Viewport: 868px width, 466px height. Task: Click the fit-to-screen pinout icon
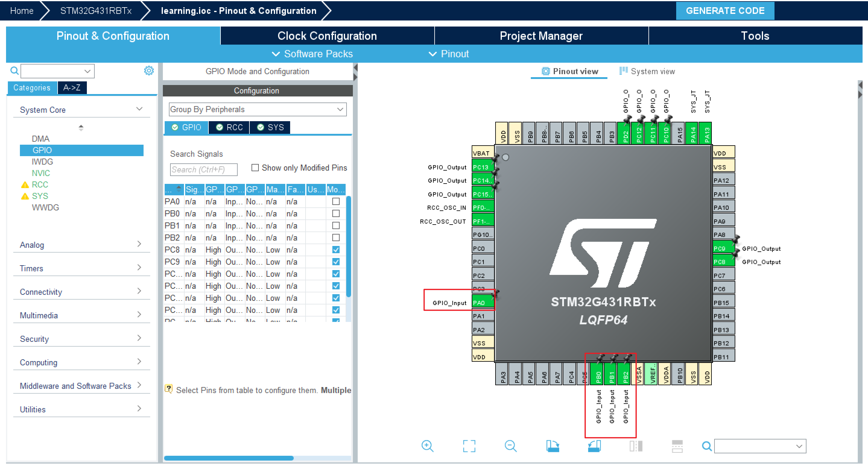469,446
